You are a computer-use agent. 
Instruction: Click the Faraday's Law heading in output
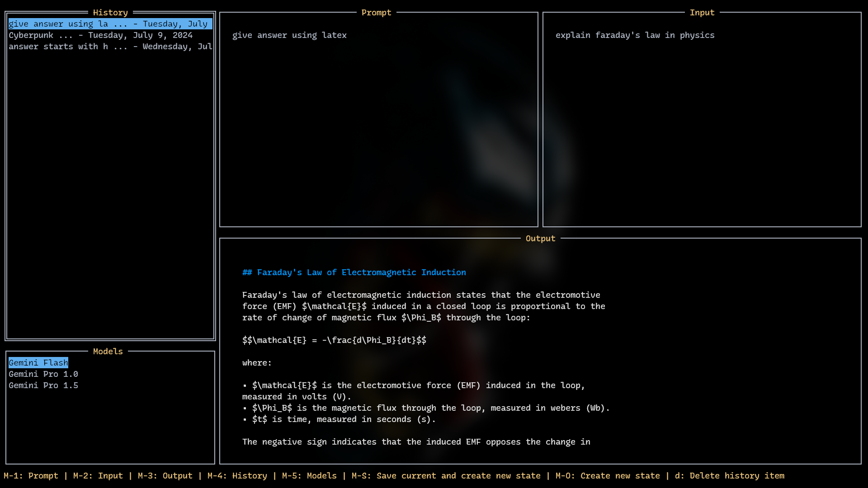[354, 272]
